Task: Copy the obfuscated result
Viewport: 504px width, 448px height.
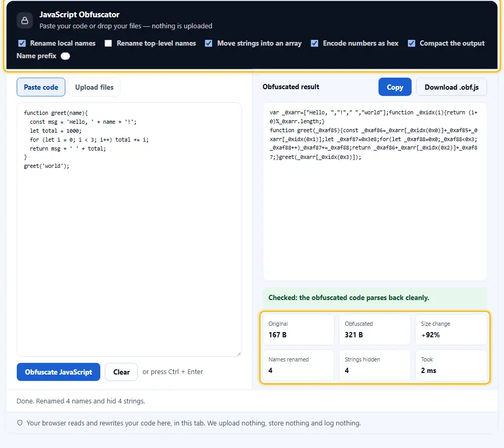Action: (395, 87)
